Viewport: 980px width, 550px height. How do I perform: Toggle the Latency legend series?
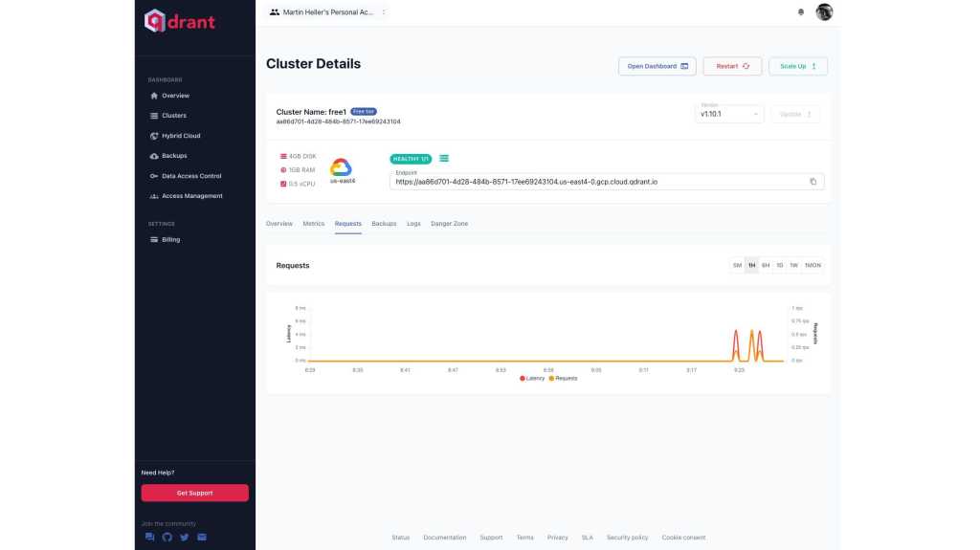click(531, 378)
